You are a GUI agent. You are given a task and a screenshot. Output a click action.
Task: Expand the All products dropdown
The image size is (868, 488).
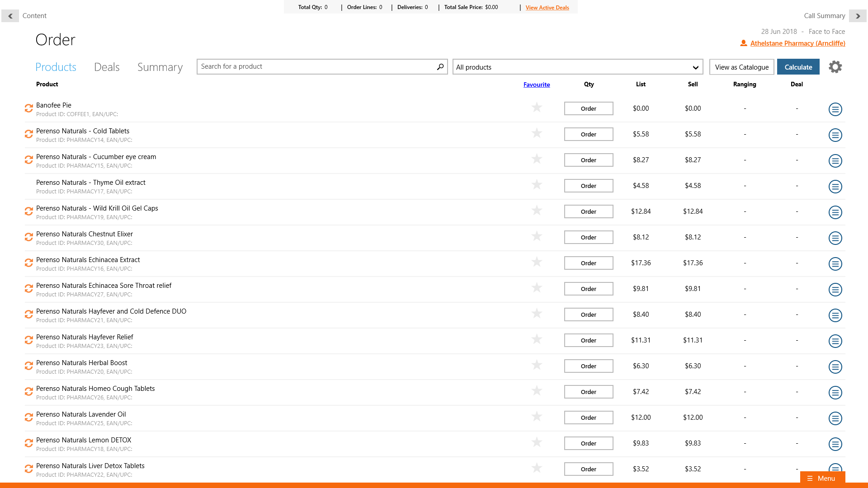coord(577,67)
